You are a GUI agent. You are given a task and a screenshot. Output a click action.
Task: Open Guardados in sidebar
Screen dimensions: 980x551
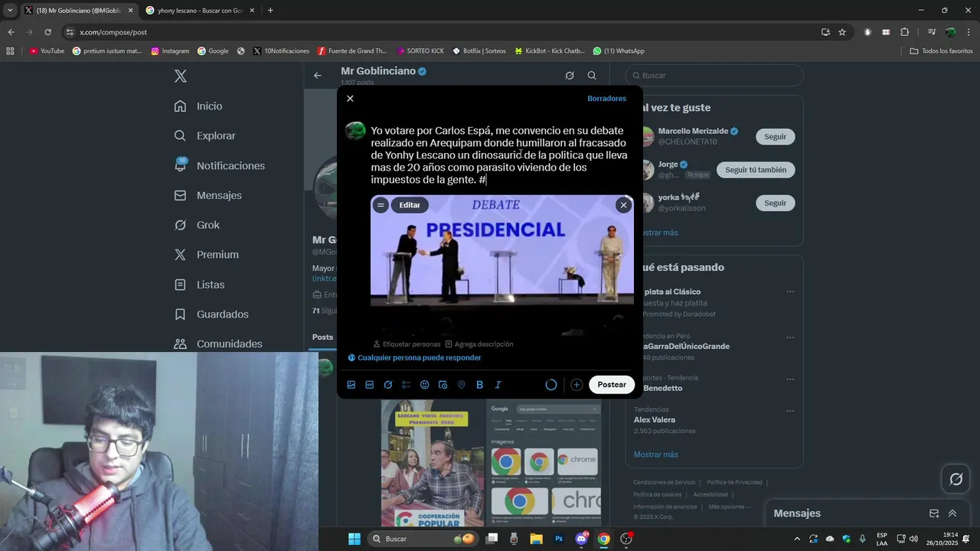point(212,315)
